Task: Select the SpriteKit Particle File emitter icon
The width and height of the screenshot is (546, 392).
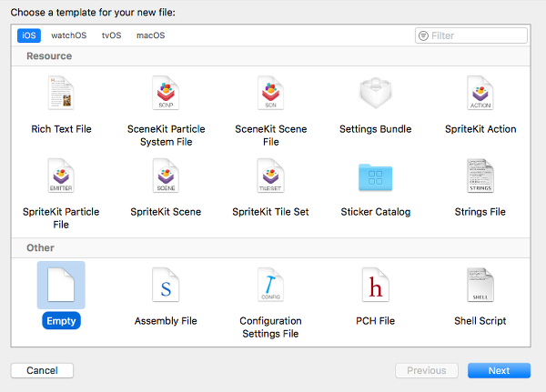Action: tap(61, 176)
